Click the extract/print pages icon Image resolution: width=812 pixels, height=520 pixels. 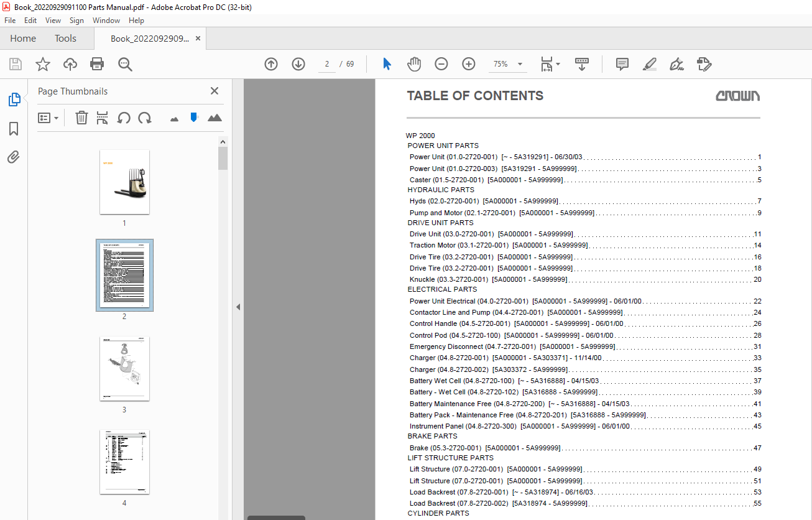pos(103,118)
